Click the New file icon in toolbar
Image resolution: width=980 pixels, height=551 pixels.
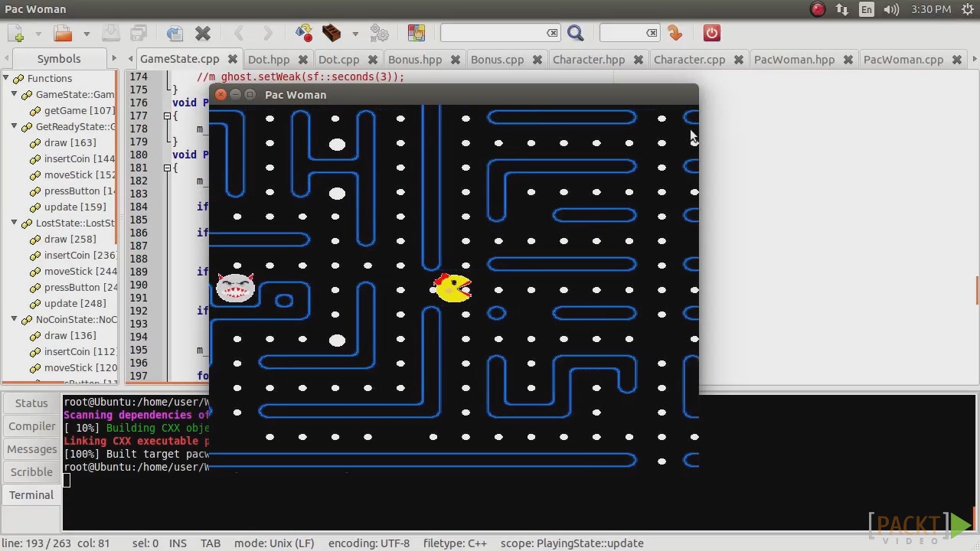tap(17, 33)
